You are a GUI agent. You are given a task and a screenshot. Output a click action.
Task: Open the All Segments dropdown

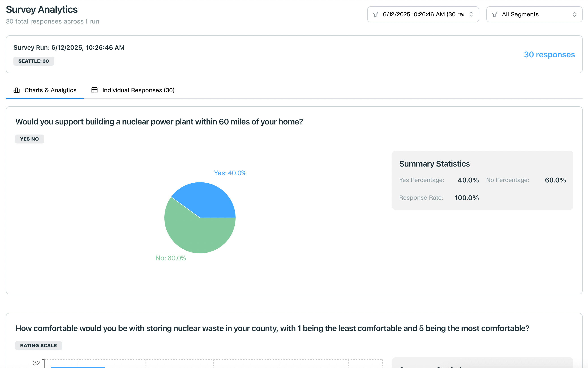tap(534, 14)
